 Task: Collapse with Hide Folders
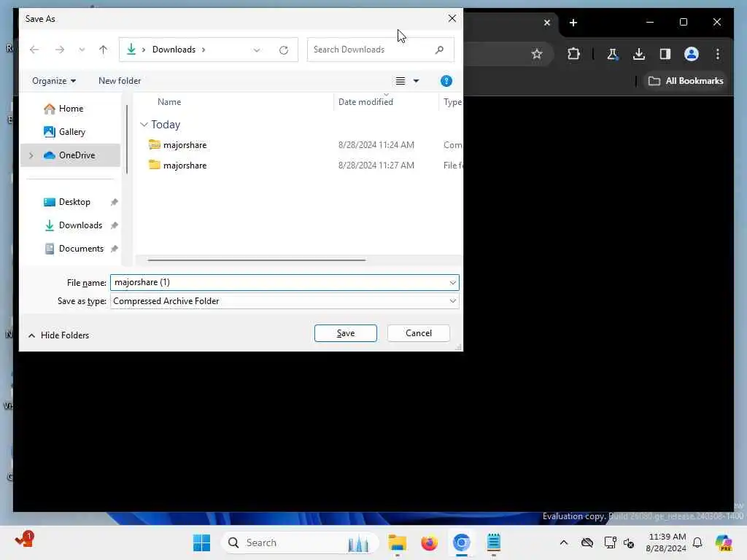coord(58,335)
